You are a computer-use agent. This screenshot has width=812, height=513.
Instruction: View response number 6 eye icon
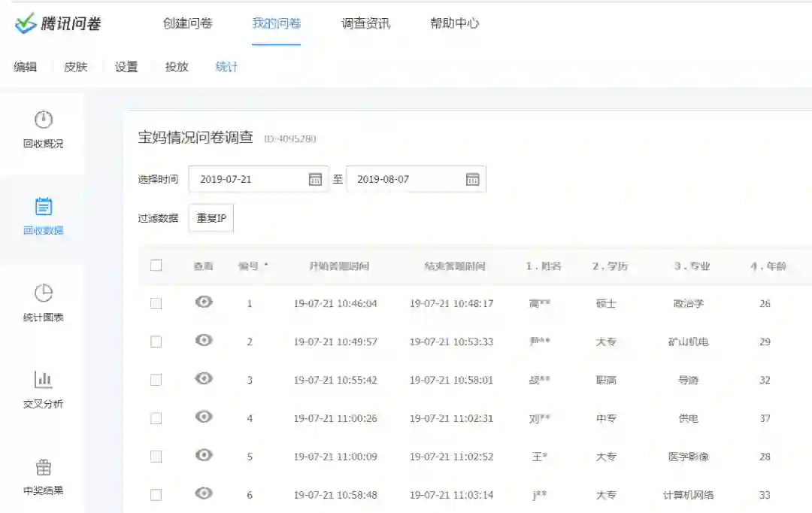point(204,493)
